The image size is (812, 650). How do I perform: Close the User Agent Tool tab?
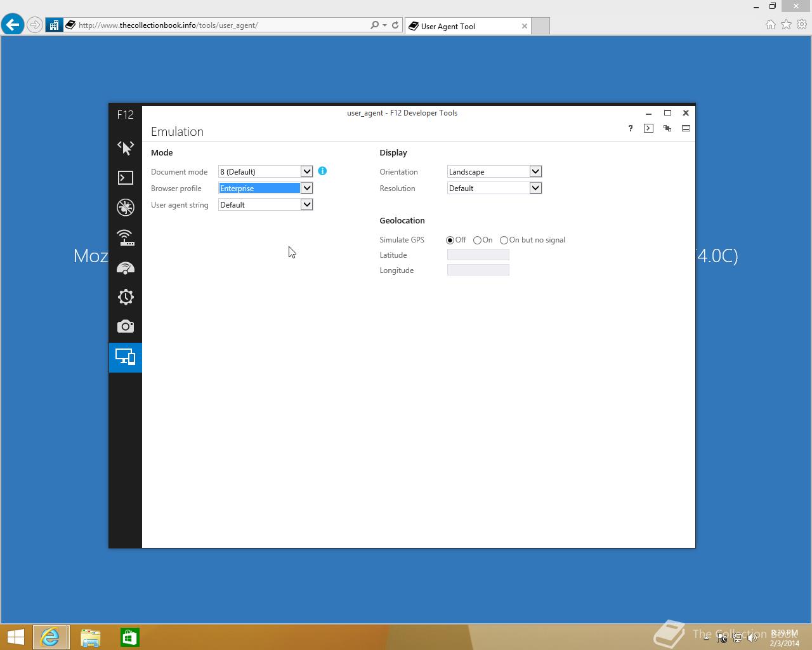click(x=525, y=26)
